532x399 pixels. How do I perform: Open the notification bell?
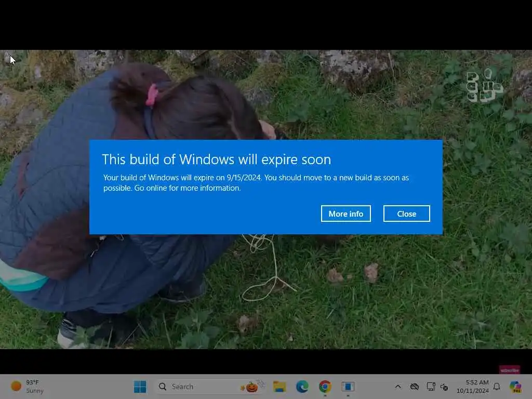point(497,387)
